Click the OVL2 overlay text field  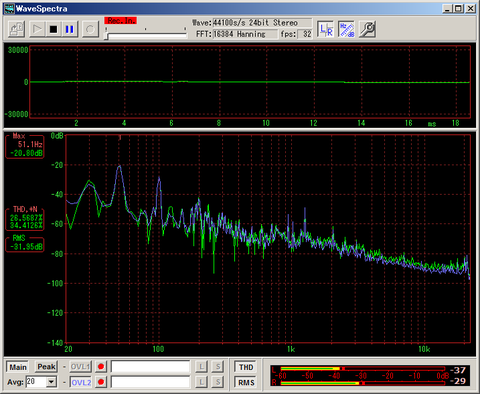tap(150, 382)
